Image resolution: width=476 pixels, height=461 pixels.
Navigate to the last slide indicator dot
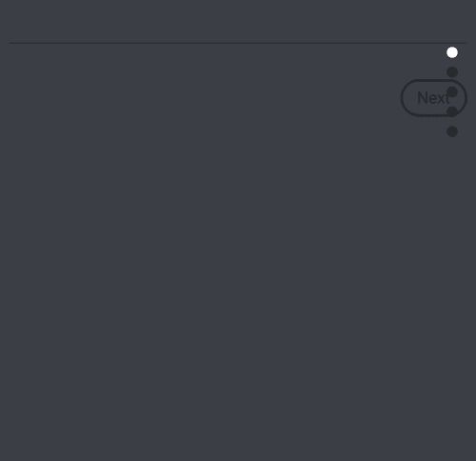click(x=452, y=131)
